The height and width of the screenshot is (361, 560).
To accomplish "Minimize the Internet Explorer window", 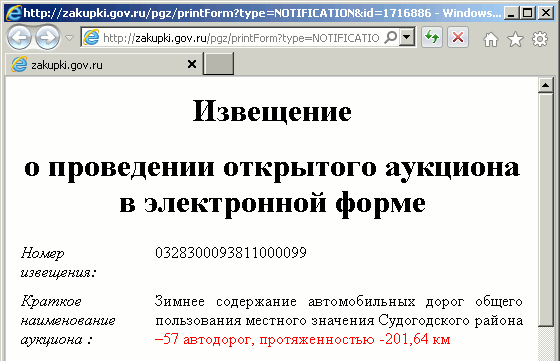I will pyautogui.click(x=511, y=13).
